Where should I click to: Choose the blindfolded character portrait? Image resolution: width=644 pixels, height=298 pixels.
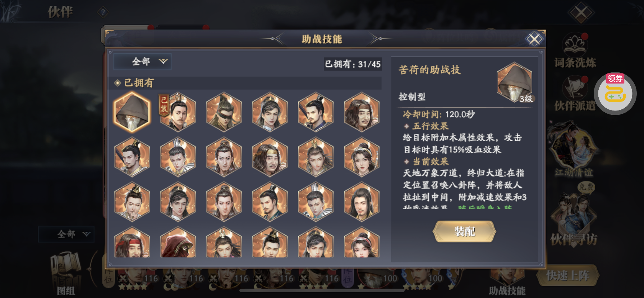click(224, 112)
